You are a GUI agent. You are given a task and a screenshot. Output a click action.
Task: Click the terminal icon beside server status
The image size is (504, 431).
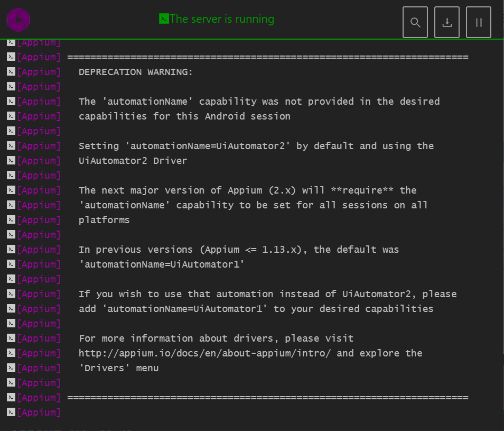click(x=164, y=19)
